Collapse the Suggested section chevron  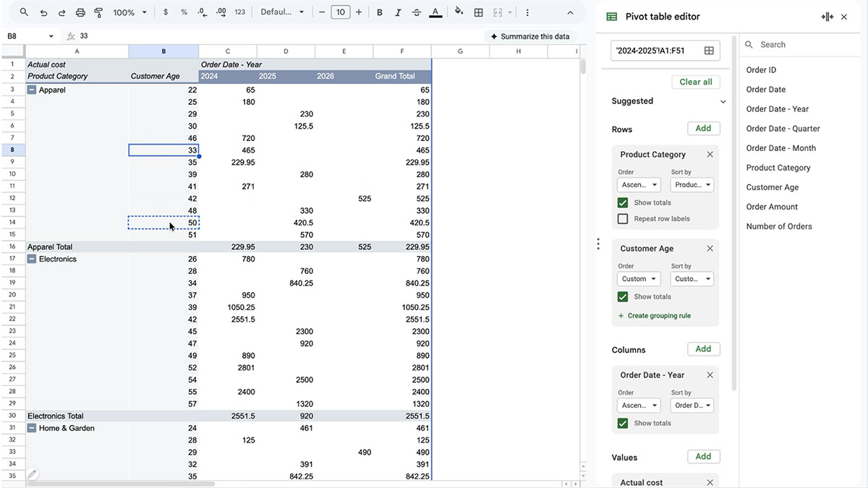(723, 102)
